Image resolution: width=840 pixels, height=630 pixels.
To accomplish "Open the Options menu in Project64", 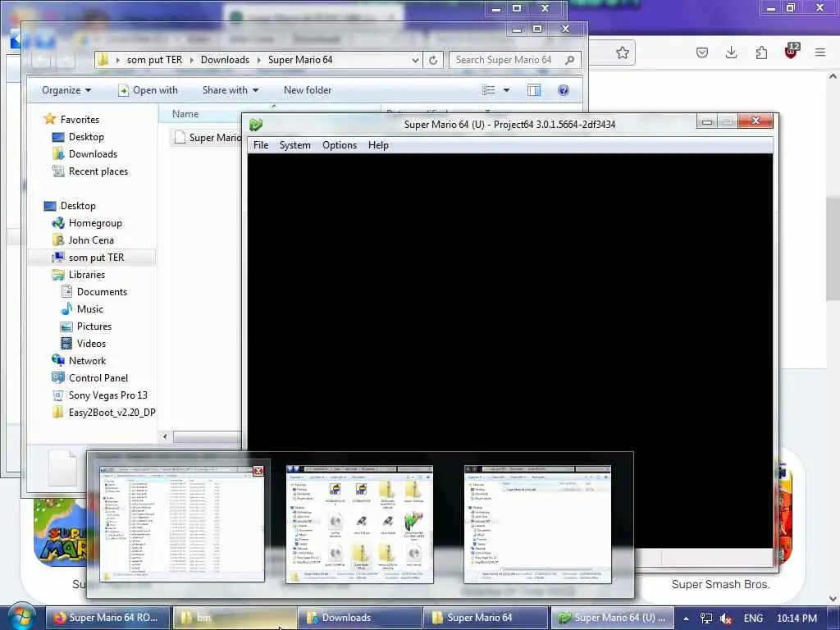I will (339, 145).
